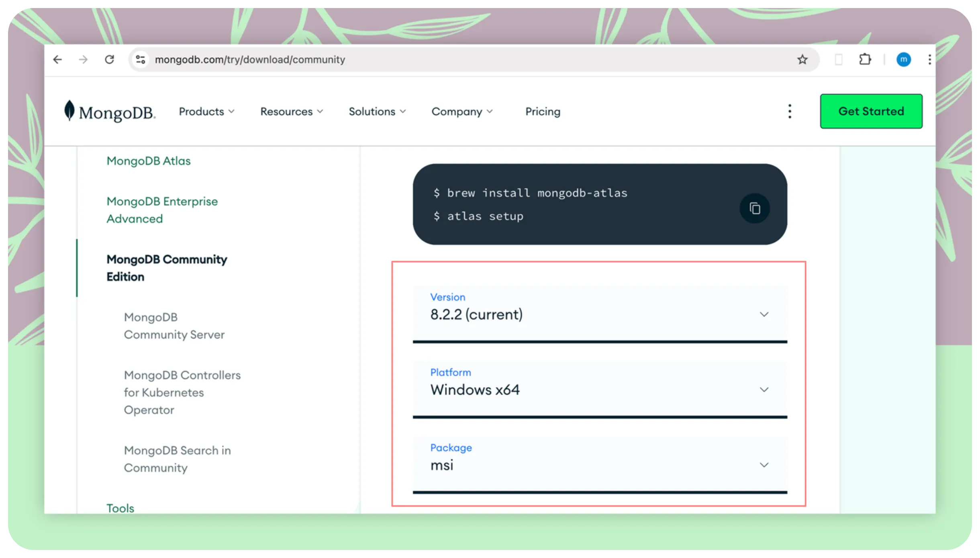Bookmark this page with star icon
This screenshot has height=558, width=980.
point(802,59)
